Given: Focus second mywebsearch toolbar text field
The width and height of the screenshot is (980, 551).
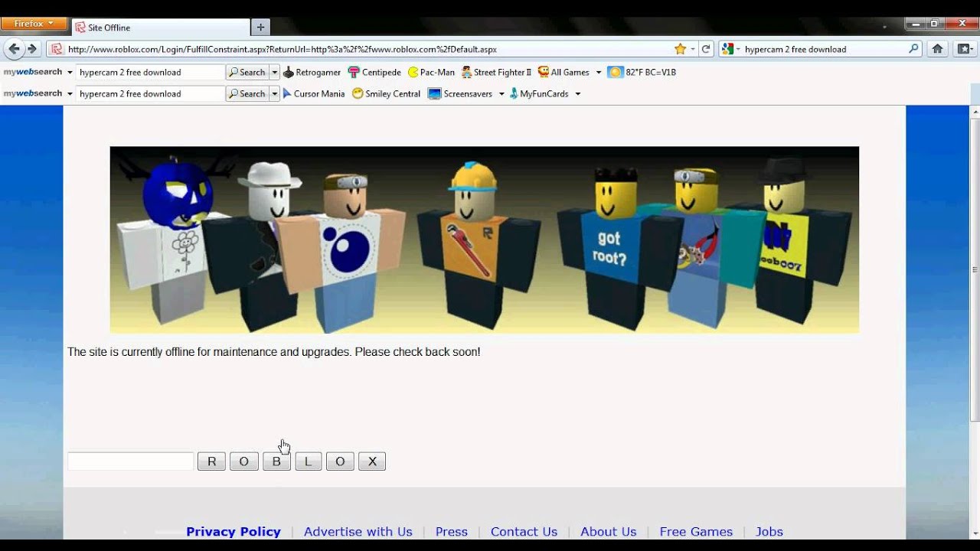Looking at the screenshot, I should pyautogui.click(x=150, y=93).
